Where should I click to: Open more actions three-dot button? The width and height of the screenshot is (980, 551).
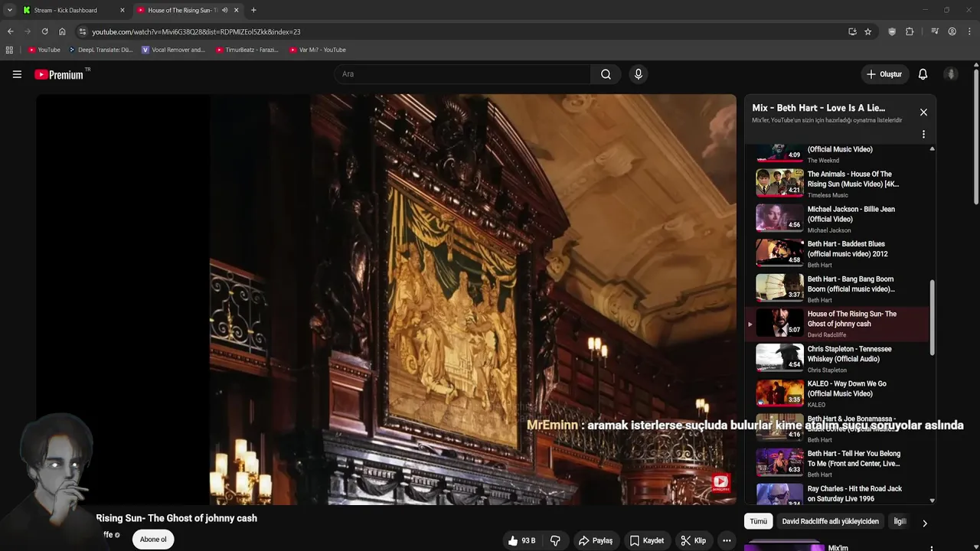point(727,540)
